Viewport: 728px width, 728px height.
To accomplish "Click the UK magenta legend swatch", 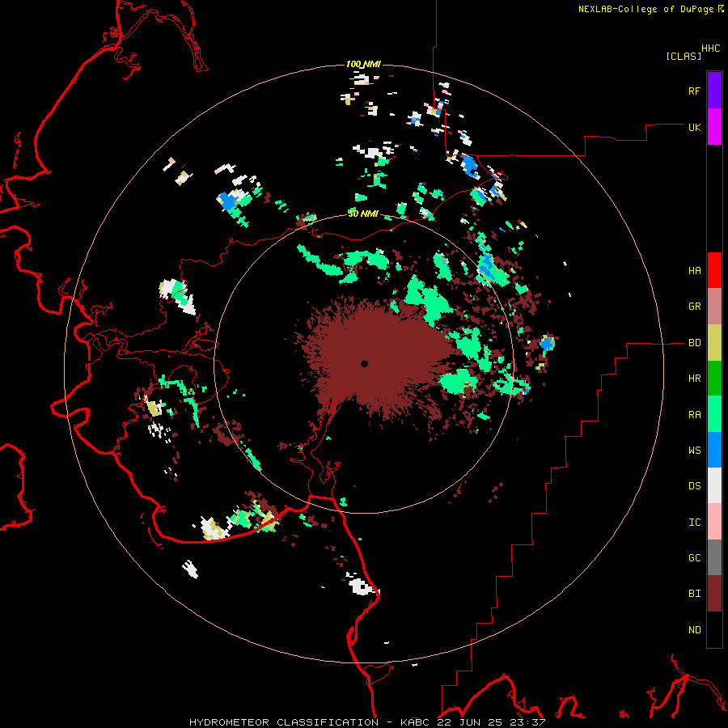I will [x=714, y=126].
